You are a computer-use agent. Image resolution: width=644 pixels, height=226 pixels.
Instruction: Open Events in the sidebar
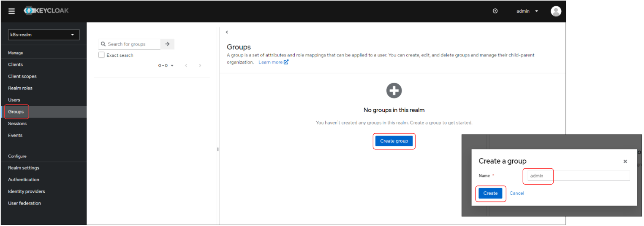tap(43, 135)
